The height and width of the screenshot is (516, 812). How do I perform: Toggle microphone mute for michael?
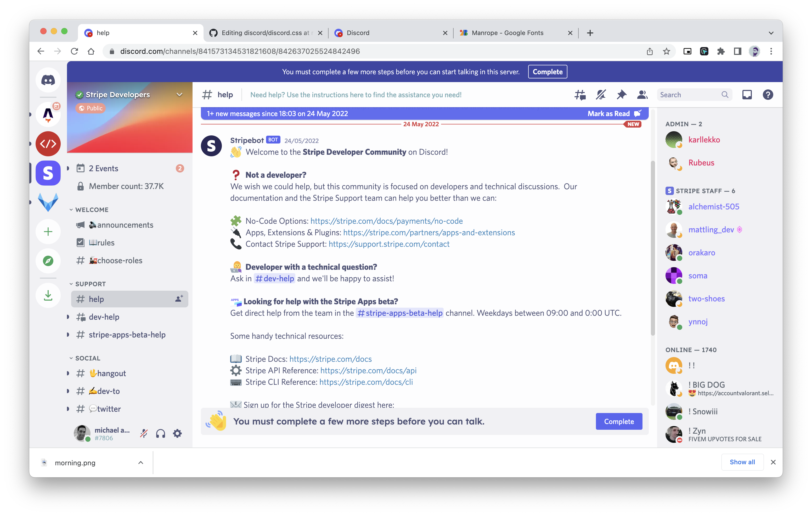tap(144, 433)
